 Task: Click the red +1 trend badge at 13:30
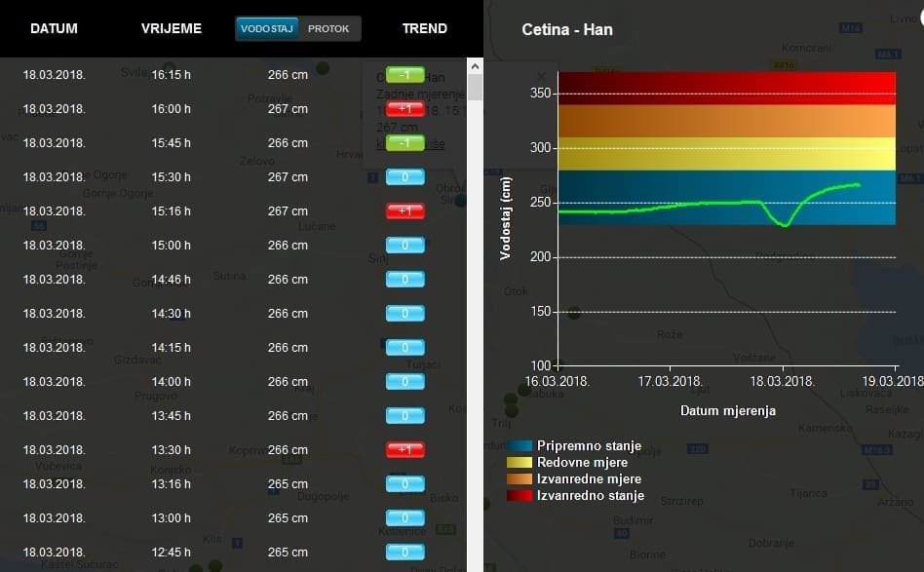405,449
